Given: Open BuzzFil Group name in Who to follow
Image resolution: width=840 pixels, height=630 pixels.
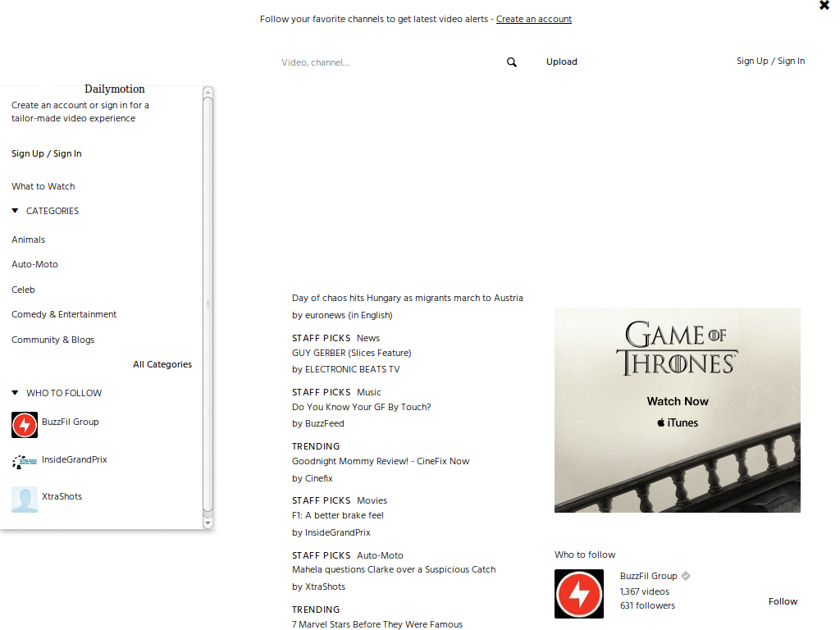Looking at the screenshot, I should (x=648, y=576).
